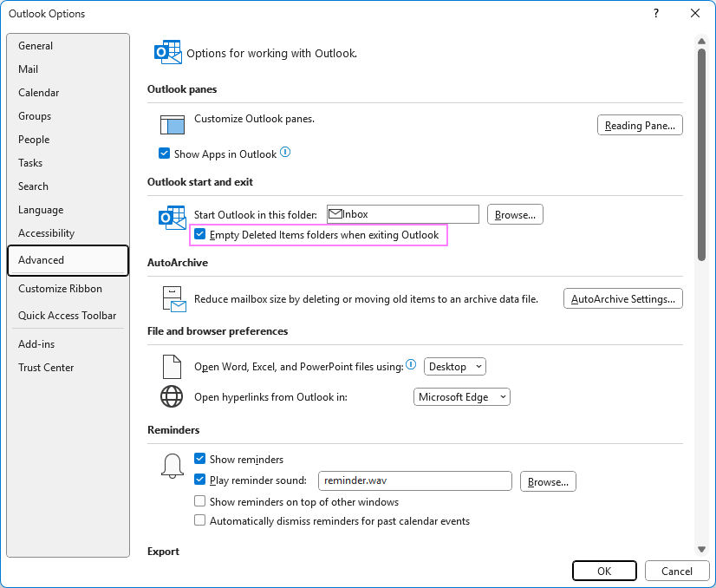Screen dimensions: 716x588
Task: Click info icon next to Show Apps in Outlook
Action: tap(285, 152)
